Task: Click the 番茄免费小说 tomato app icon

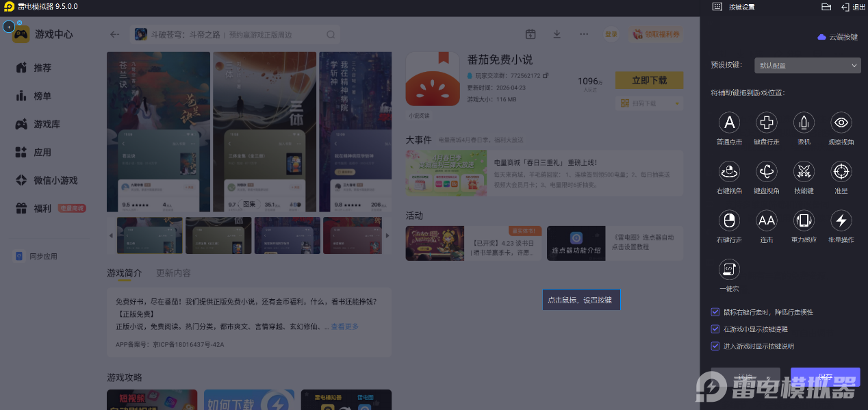Action: (x=433, y=79)
